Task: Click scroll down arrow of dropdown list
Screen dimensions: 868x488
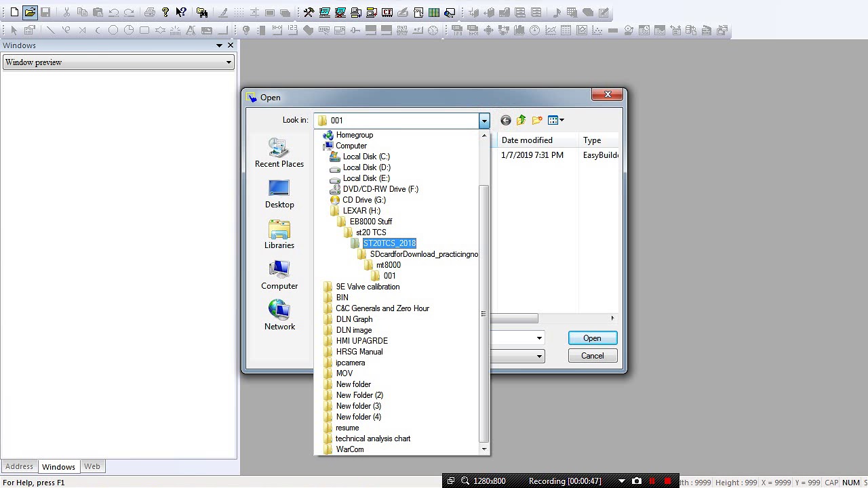Action: tap(484, 449)
